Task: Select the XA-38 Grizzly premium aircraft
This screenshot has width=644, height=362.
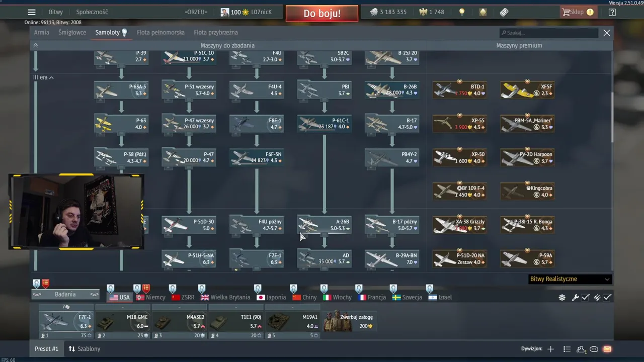Action: 459,225
